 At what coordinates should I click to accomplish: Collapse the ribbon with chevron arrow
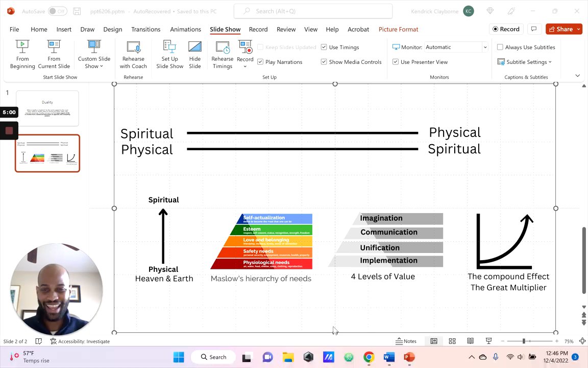pyautogui.click(x=577, y=76)
